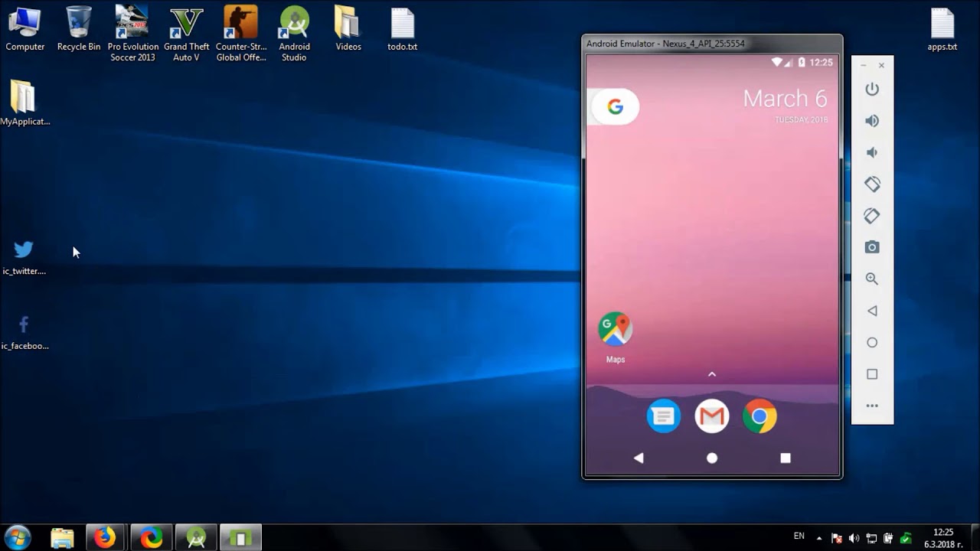Close the emulator via toolbar X
The width and height of the screenshot is (980, 551).
(x=881, y=66)
